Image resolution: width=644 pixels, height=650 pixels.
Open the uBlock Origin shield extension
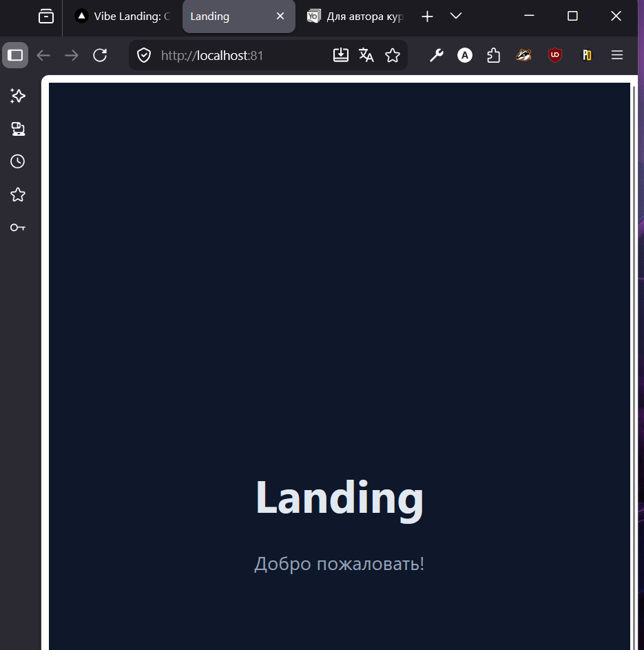click(x=554, y=55)
